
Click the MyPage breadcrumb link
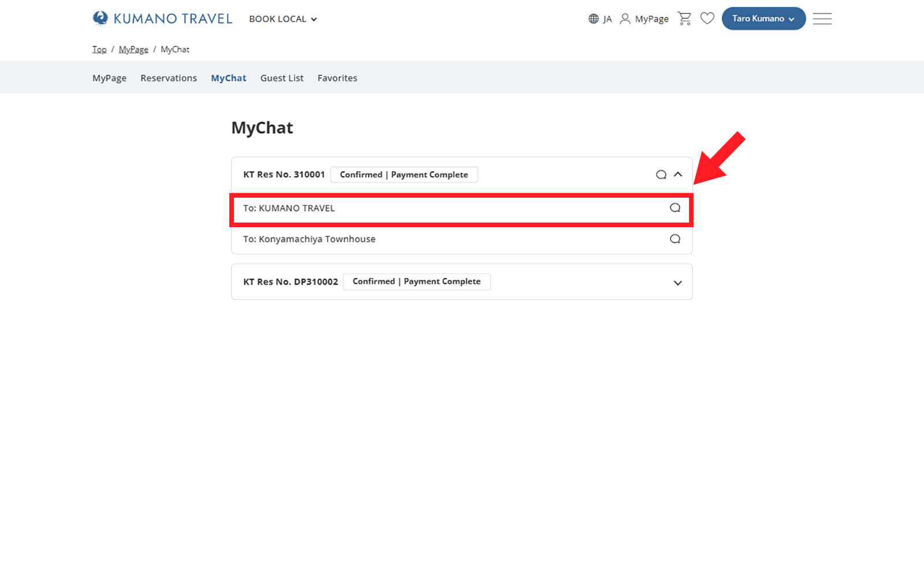pyautogui.click(x=133, y=50)
